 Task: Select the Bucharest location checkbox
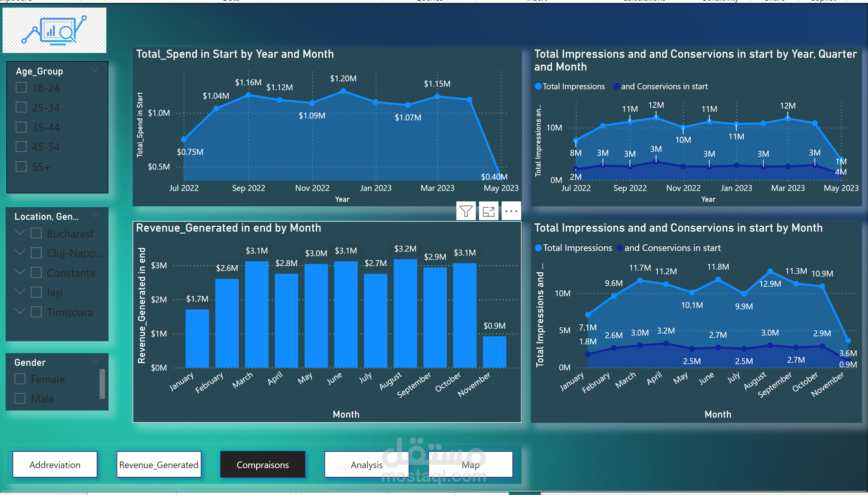point(36,233)
